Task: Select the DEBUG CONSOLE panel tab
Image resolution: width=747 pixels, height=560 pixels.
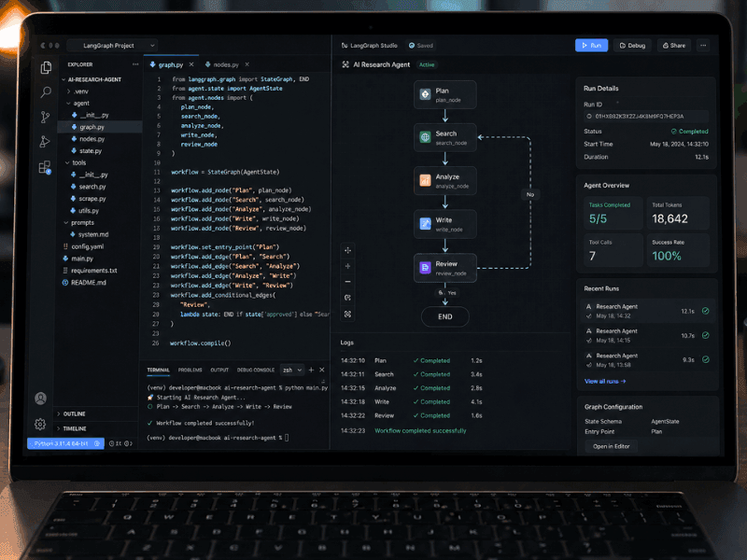Action: (255, 370)
